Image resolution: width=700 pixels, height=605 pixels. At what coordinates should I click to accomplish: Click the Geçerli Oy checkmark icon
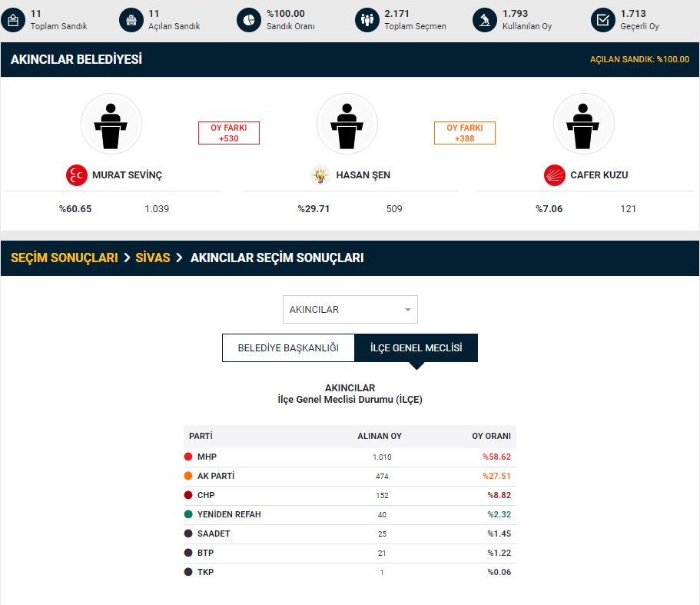602,20
